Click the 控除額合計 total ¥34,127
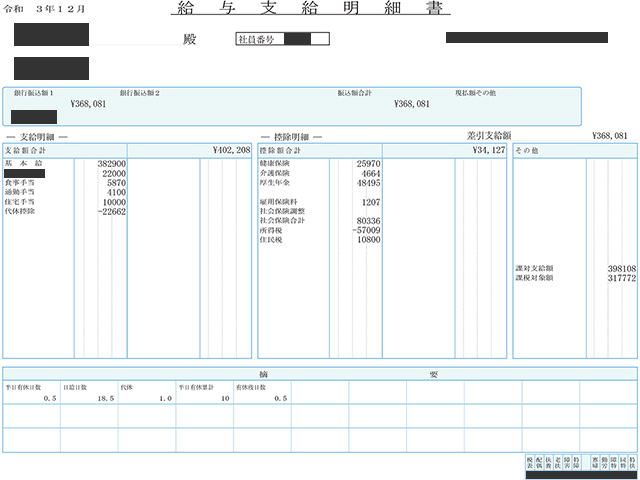Image resolution: width=640 pixels, height=480 pixels. [490, 150]
